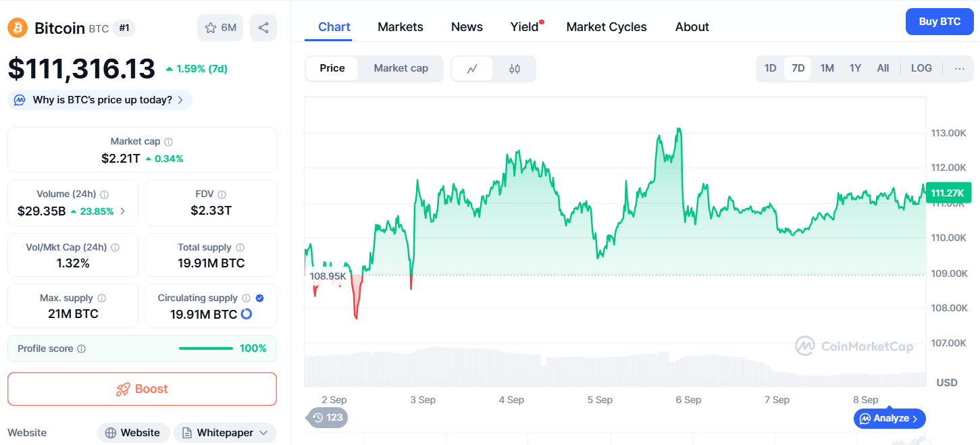Click the history clock 123 badge
This screenshot has height=445, width=980.
coord(328,417)
